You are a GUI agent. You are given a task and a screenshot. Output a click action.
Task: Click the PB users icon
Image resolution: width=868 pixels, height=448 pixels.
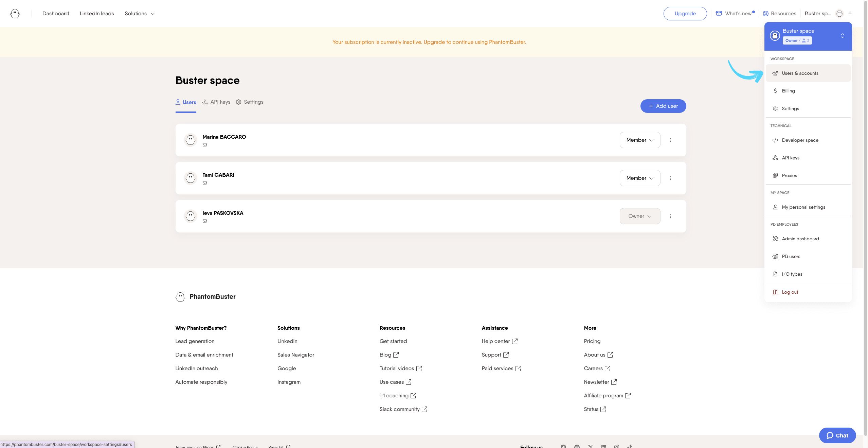[775, 256]
